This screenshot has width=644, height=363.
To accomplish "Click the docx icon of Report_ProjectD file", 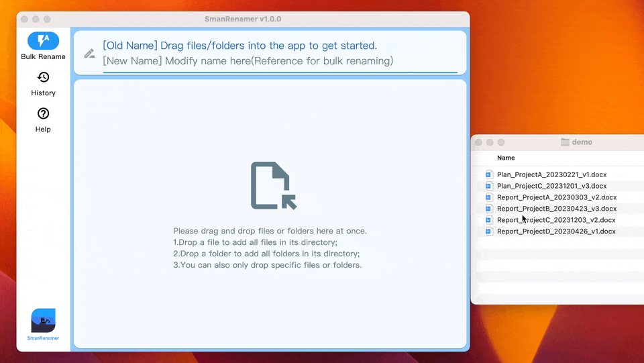I will coord(488,231).
